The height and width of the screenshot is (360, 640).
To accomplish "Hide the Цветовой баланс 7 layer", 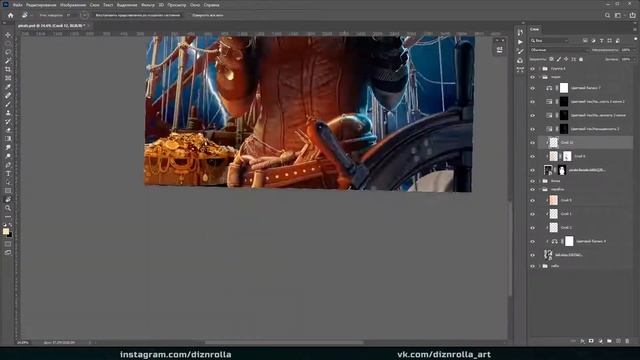I will tap(532, 88).
